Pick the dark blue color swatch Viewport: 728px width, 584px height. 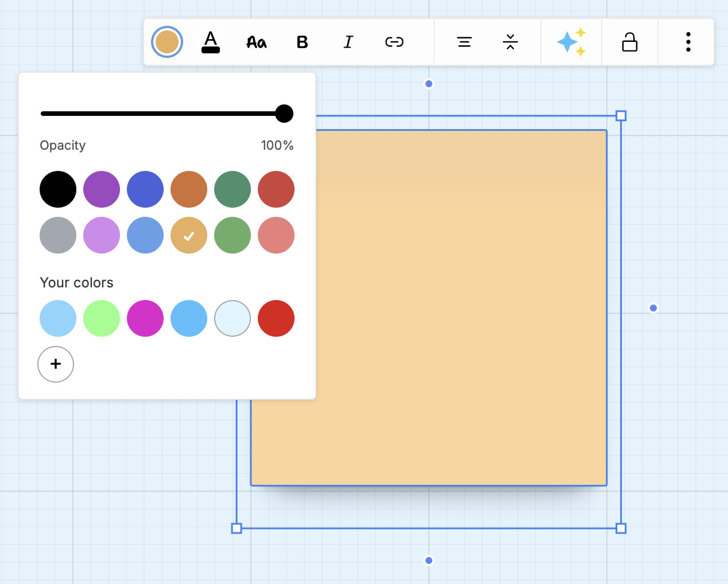point(145,189)
